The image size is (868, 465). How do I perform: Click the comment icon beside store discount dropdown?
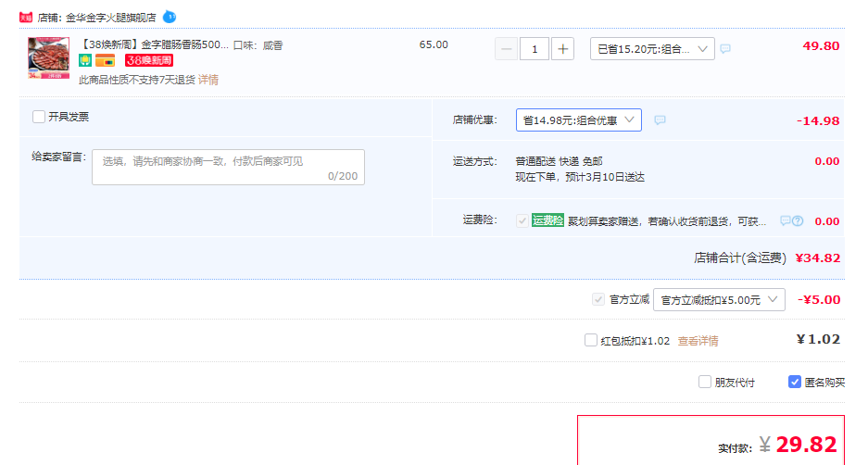point(660,120)
